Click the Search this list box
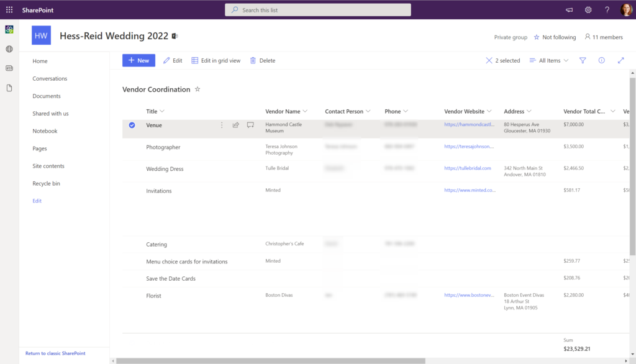 [x=318, y=10]
